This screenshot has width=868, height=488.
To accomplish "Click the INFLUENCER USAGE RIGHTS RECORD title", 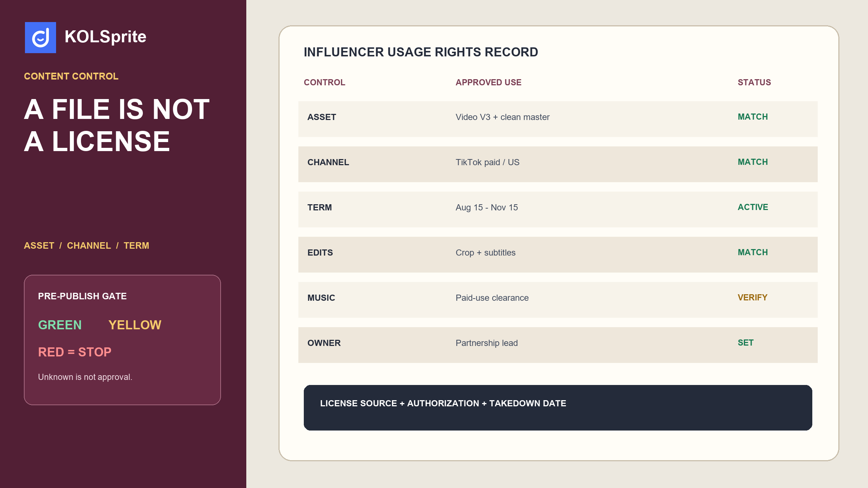I will [x=421, y=52].
